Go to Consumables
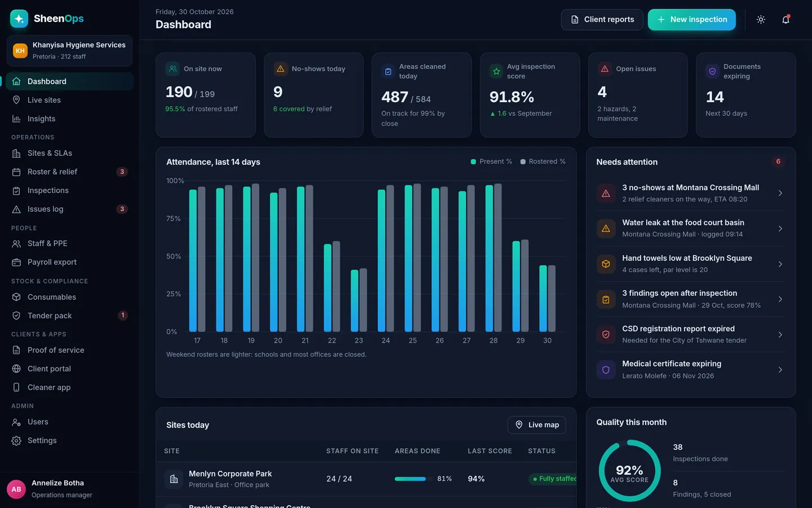The height and width of the screenshot is (508, 812). [69, 297]
